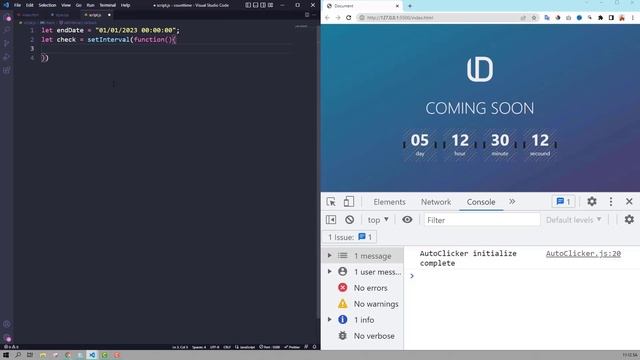Click the site logo on the Coming Soon page

click(480, 69)
